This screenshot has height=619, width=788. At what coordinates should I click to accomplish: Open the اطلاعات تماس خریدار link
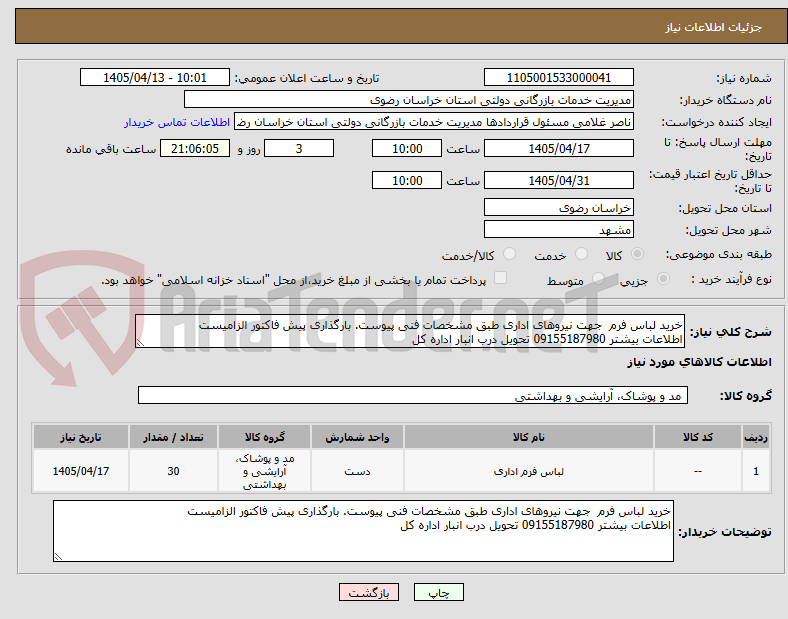click(x=177, y=122)
